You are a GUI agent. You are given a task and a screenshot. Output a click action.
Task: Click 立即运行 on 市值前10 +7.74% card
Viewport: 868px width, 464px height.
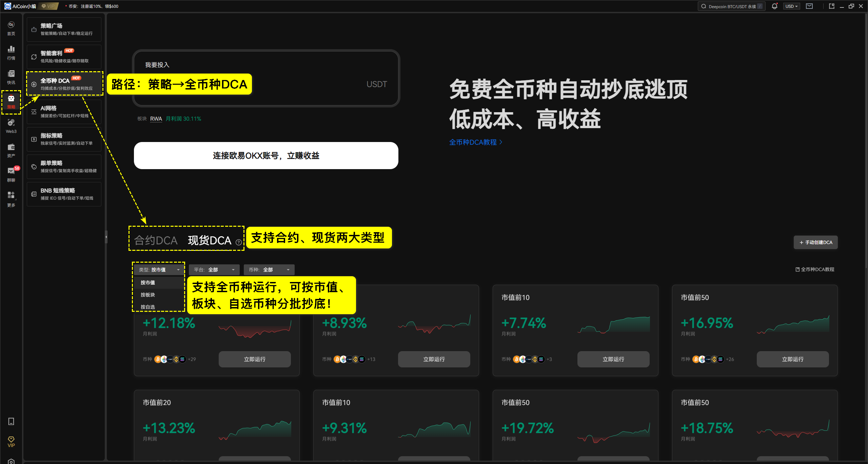[x=613, y=359]
